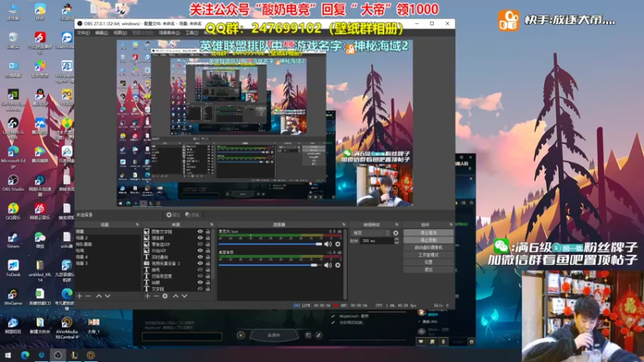This screenshot has width=644, height=362.
Task: Toggle visibility of the 开始GIF source
Action: (x=200, y=250)
